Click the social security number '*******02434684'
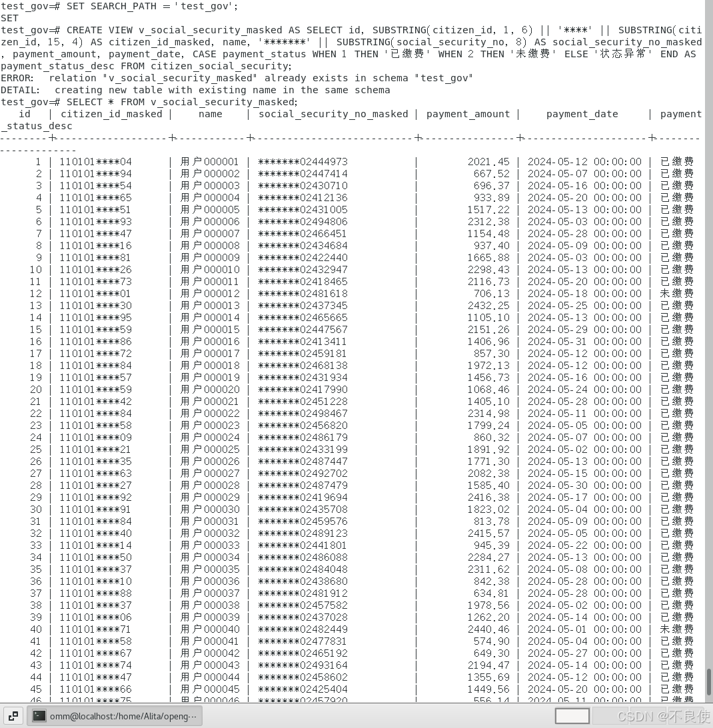Viewport: 713px width, 728px height. click(x=303, y=246)
